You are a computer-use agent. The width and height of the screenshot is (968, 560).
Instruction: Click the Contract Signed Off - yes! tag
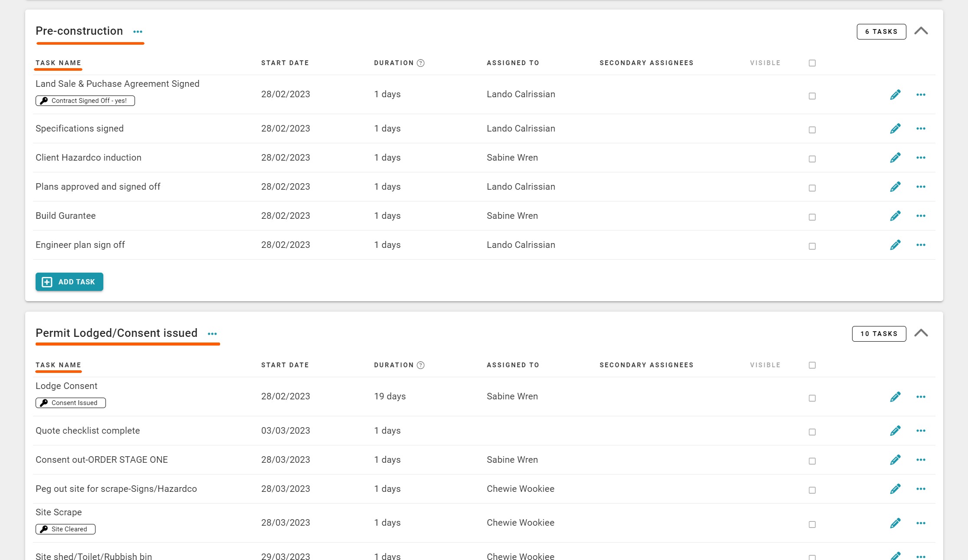coord(85,101)
